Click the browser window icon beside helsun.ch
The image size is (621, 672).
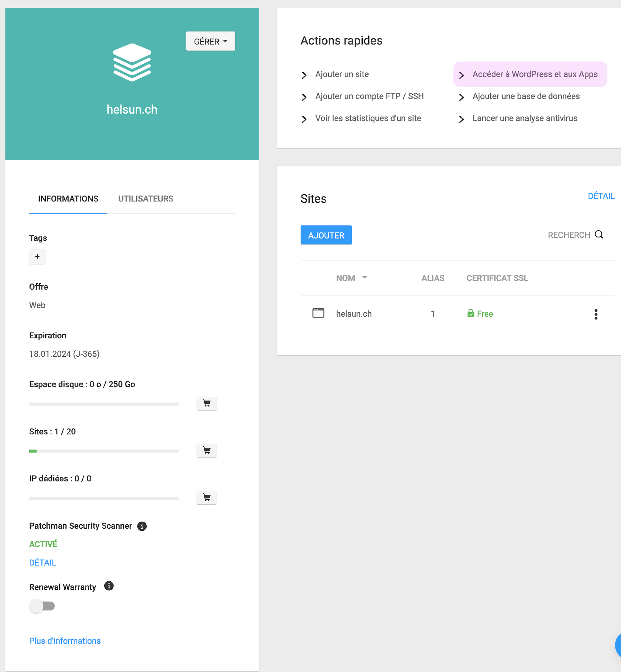click(318, 313)
